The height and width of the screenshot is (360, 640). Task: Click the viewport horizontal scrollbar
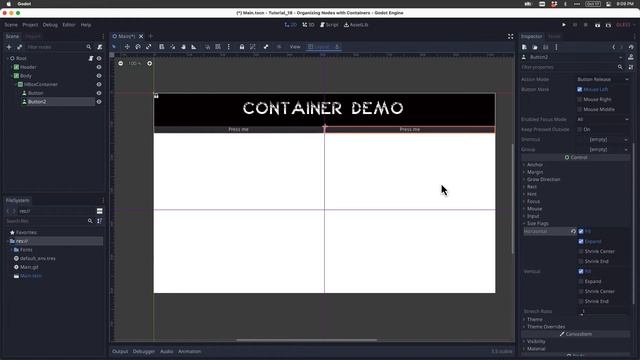307,340
